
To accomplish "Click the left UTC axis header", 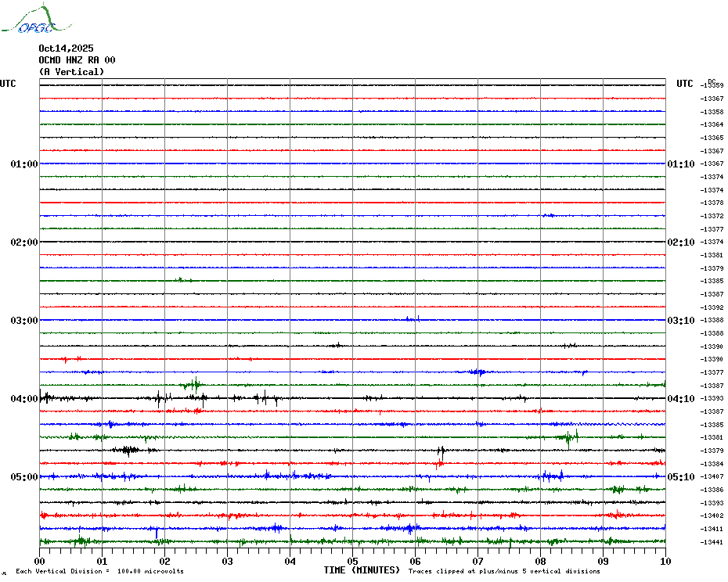I will point(8,84).
